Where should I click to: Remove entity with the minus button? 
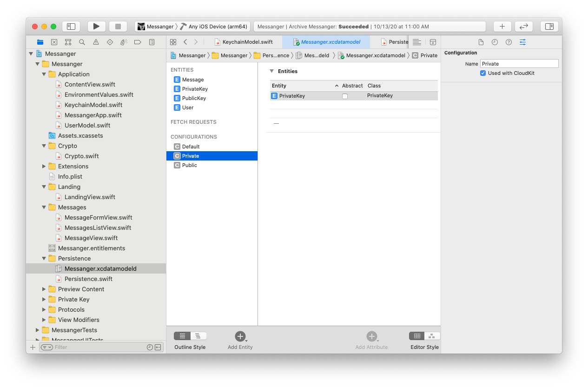tap(276, 123)
